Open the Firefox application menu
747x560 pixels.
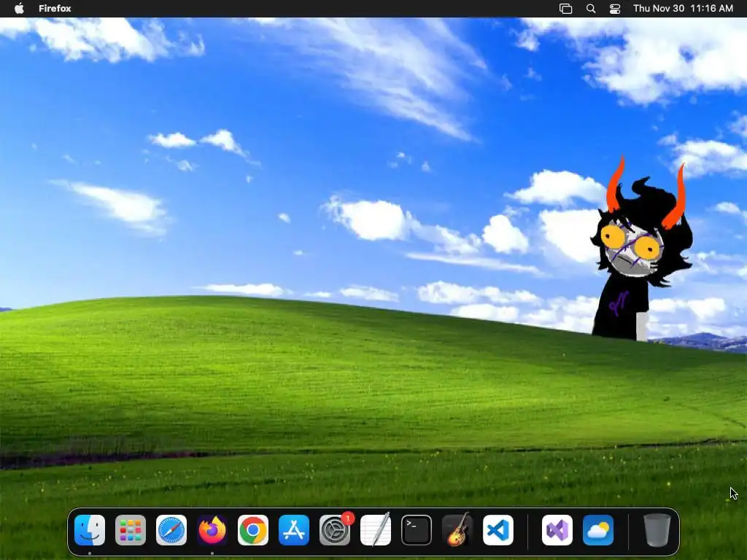[55, 9]
